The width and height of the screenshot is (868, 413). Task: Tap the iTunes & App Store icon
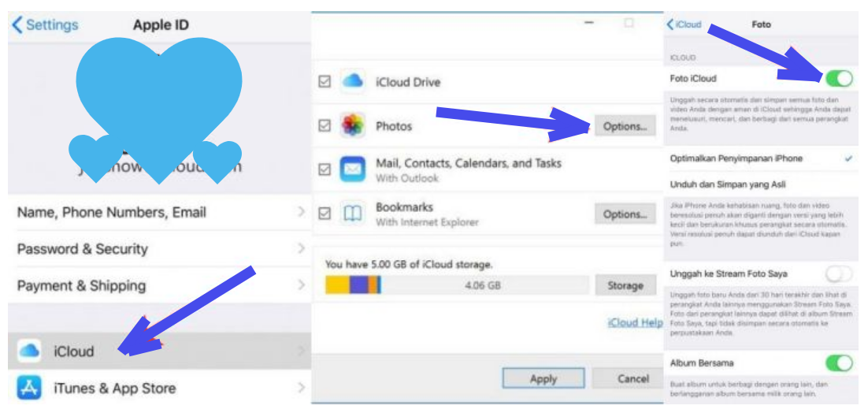pos(29,388)
